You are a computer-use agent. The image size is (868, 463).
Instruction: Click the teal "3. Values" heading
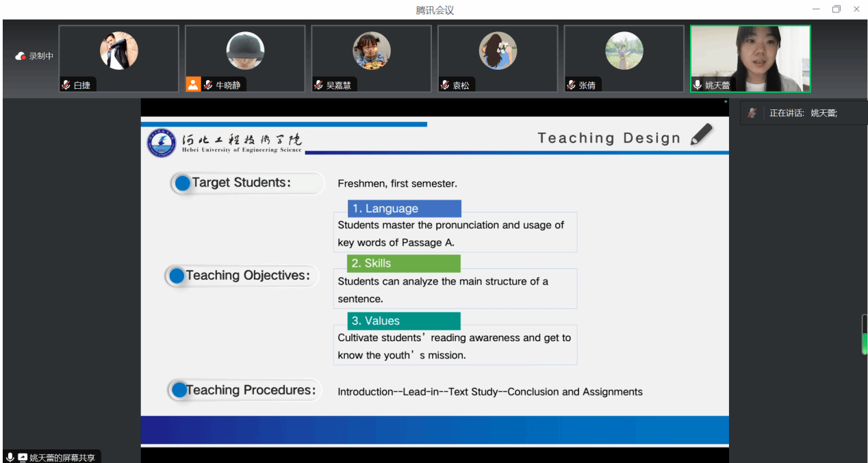tap(403, 321)
